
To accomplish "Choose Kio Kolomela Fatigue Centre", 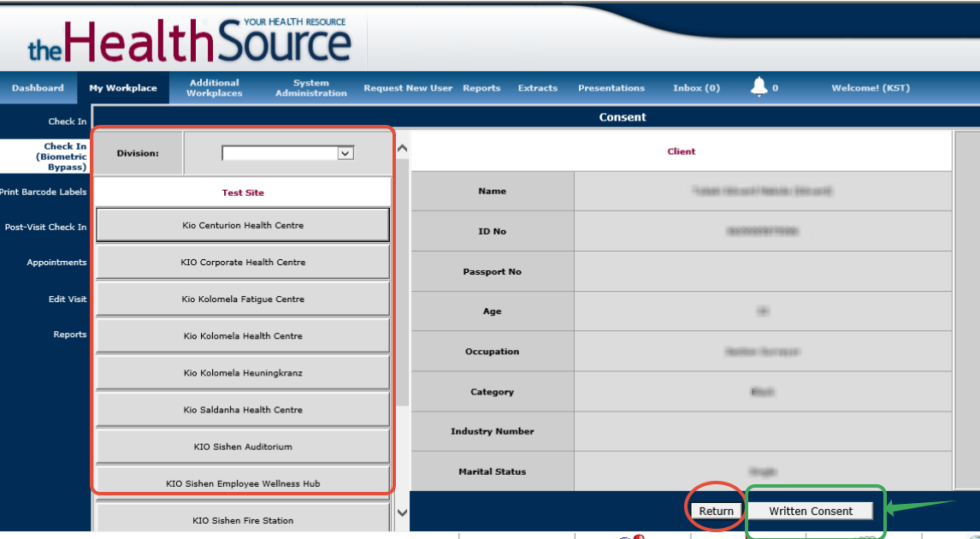I will point(243,299).
